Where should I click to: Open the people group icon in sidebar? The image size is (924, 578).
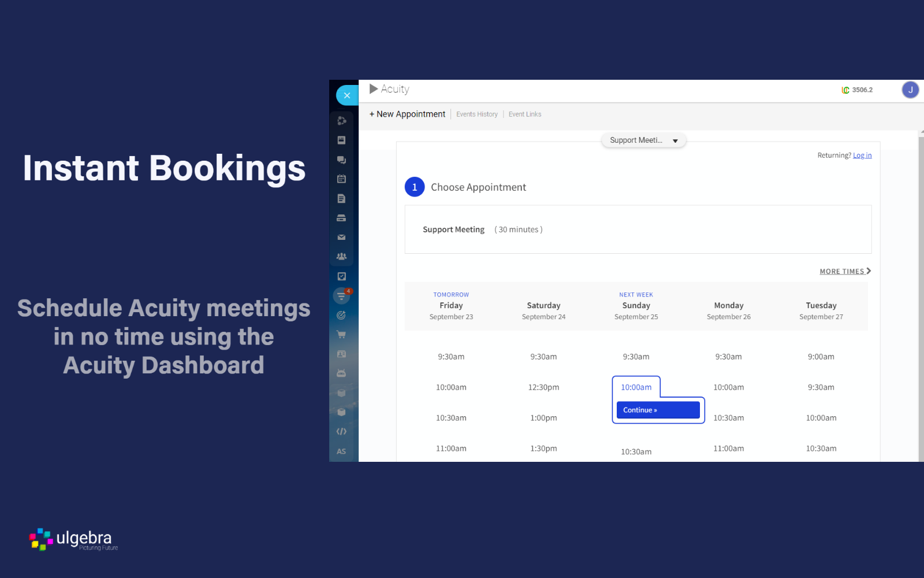341,257
